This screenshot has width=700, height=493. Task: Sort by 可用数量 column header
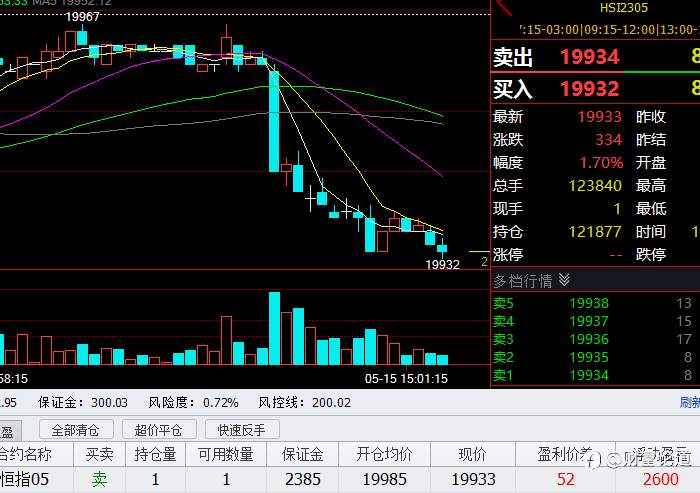point(226,455)
